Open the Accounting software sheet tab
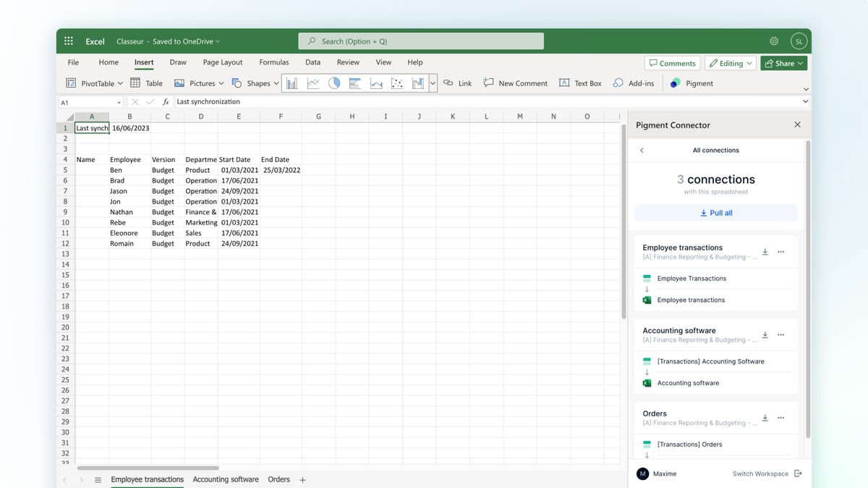Image resolution: width=868 pixels, height=488 pixels. 226,479
